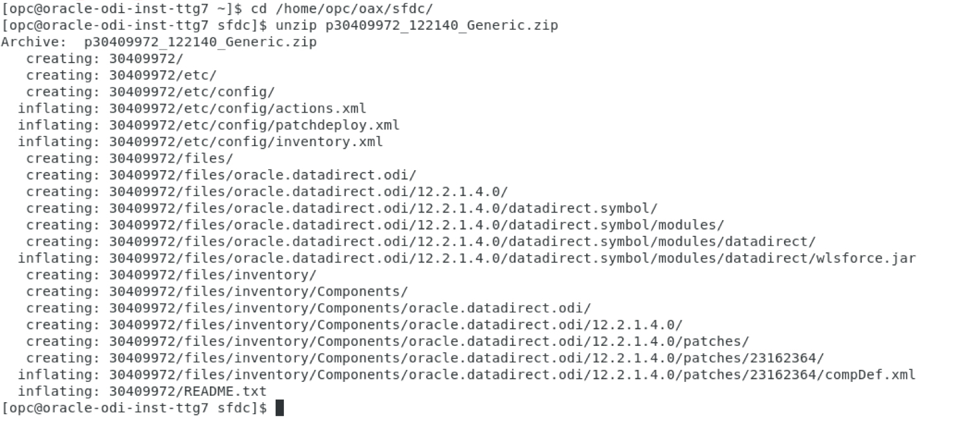Click the wlsforce.jar file path line

point(511,258)
